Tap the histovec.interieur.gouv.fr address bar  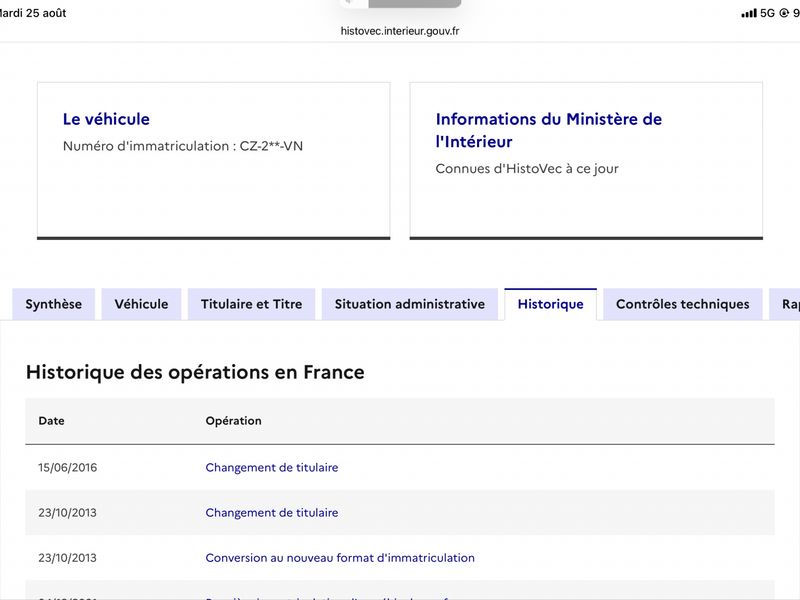[x=400, y=31]
